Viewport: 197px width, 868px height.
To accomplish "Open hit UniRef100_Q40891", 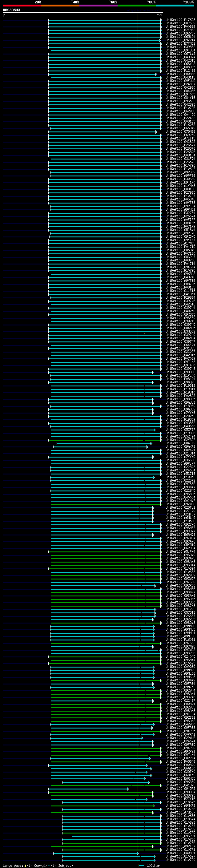I will click(x=180, y=853).
